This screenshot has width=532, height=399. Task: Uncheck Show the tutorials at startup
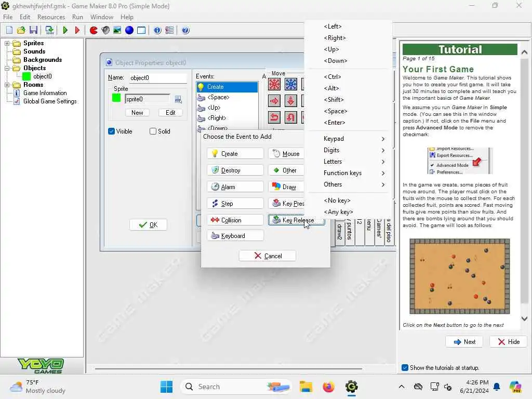(x=405, y=368)
